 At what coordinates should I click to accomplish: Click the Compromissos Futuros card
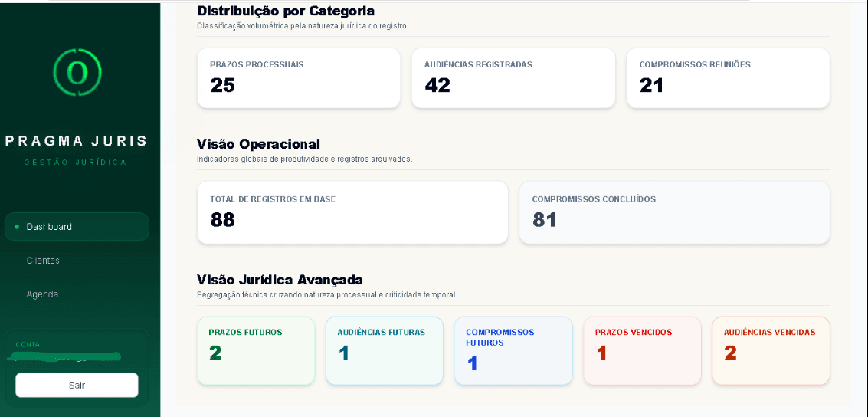click(514, 351)
